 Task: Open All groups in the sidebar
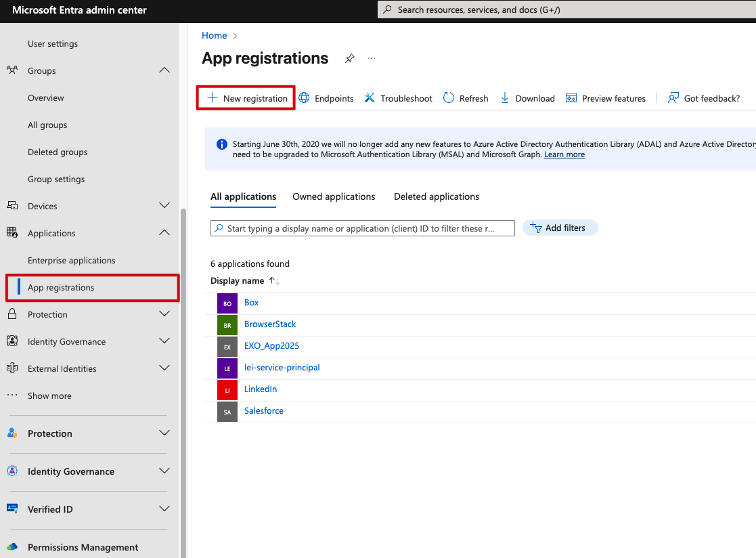point(47,125)
